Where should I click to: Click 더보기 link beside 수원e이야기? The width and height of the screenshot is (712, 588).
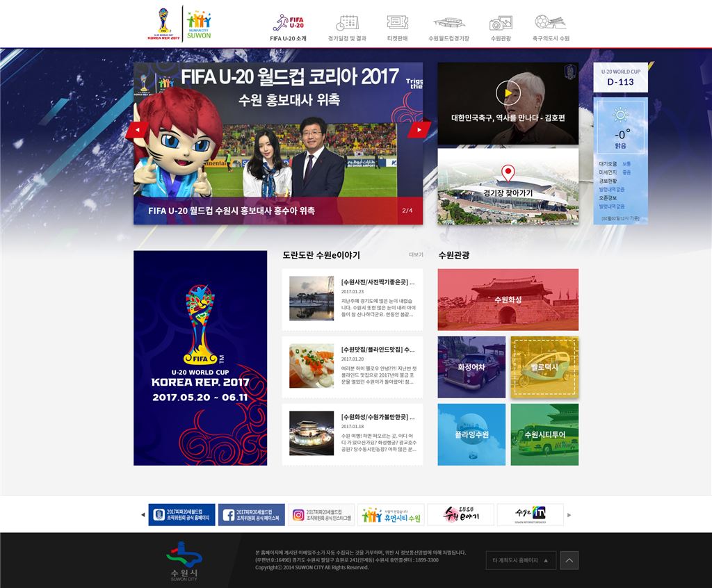point(416,255)
